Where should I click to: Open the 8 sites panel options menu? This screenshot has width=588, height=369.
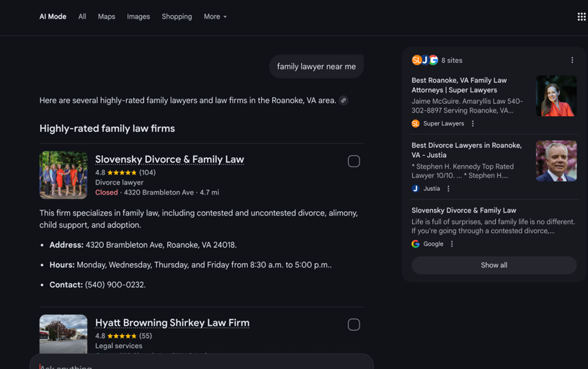click(x=572, y=61)
